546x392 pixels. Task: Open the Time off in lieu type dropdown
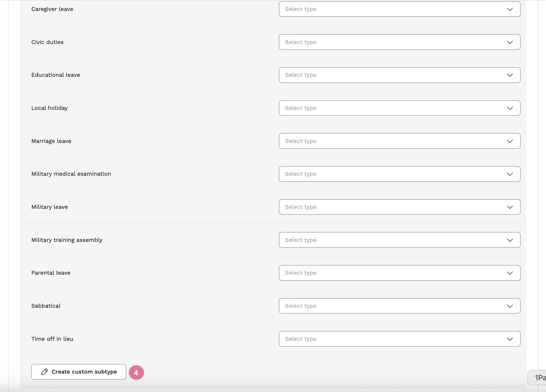coord(399,339)
